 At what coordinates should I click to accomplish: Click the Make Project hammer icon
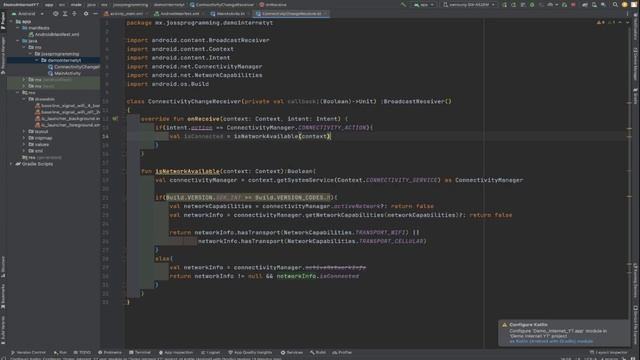[403, 4]
